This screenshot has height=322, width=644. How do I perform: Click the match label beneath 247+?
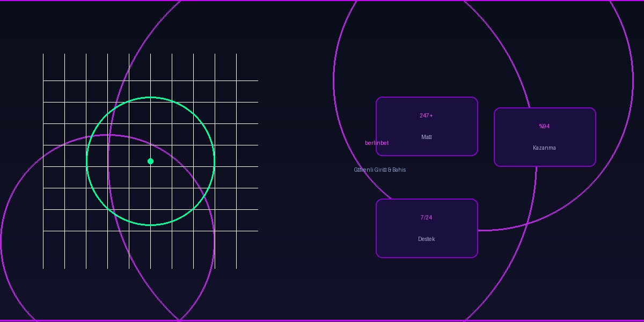pyautogui.click(x=427, y=137)
